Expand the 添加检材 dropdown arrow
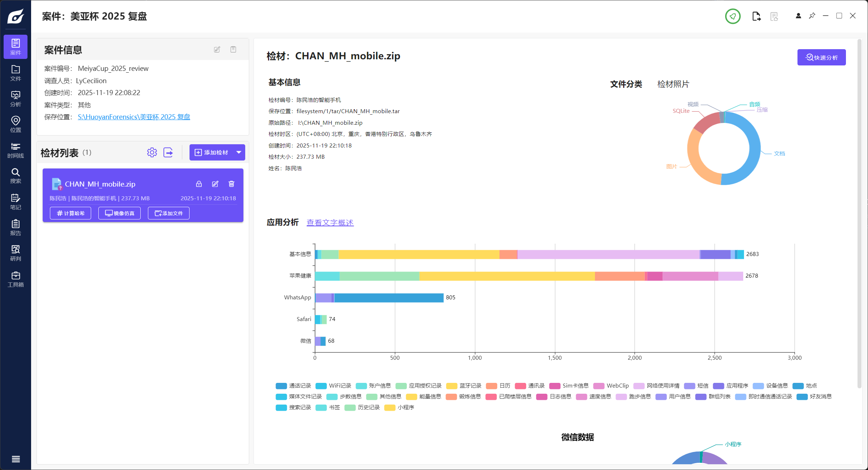Image resolution: width=868 pixels, height=470 pixels. 239,153
